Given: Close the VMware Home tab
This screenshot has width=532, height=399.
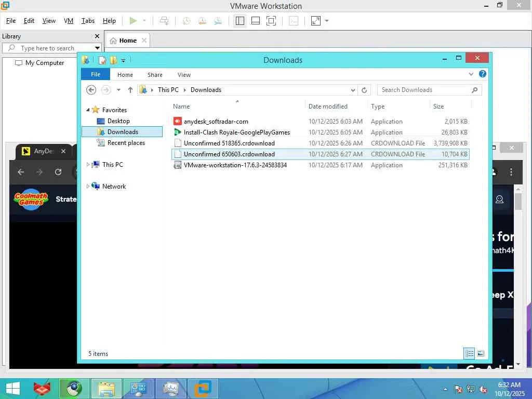Looking at the screenshot, I should [x=144, y=41].
